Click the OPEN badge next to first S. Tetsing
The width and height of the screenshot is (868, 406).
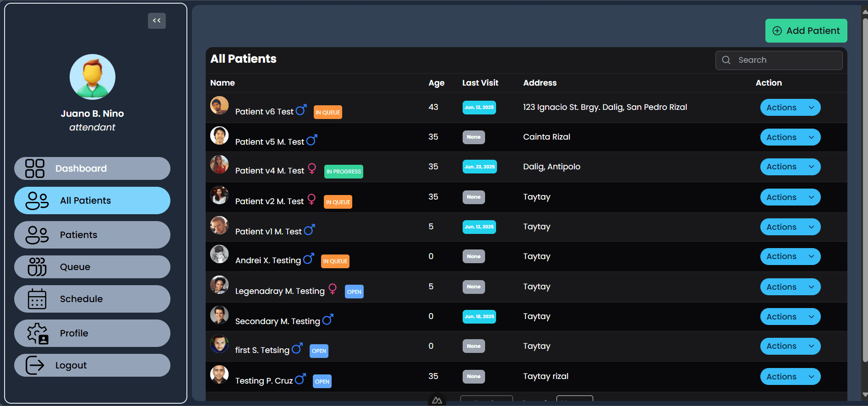(x=319, y=351)
